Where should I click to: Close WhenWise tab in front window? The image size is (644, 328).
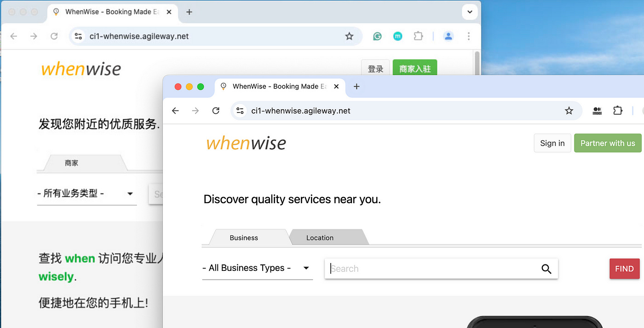(336, 86)
